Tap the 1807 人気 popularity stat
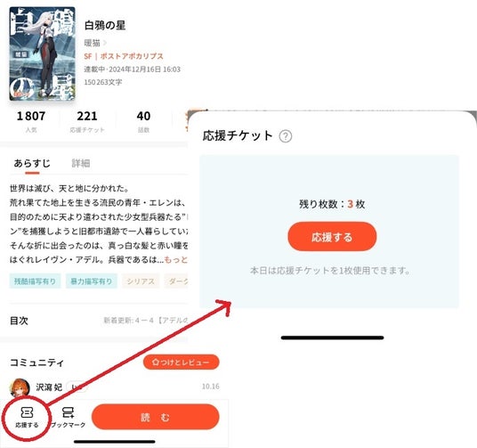The image size is (477, 448). [31, 121]
